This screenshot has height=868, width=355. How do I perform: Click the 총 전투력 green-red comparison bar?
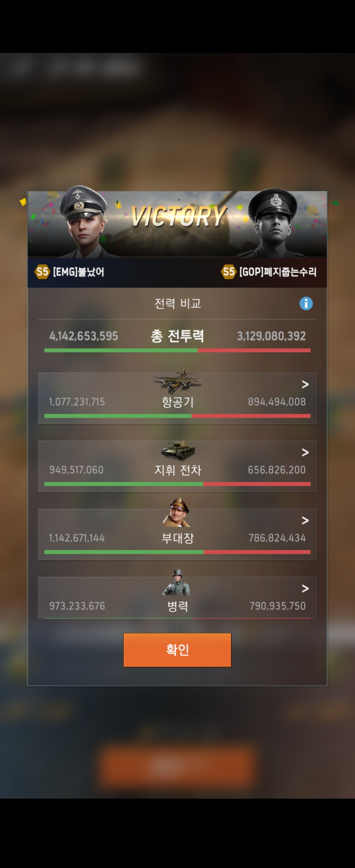coord(177,350)
